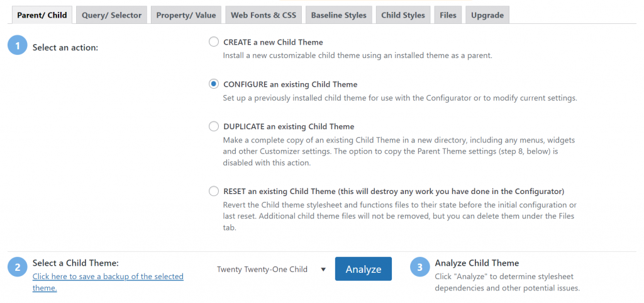Click the step 3 number badge
644x303 pixels.
[x=419, y=268]
